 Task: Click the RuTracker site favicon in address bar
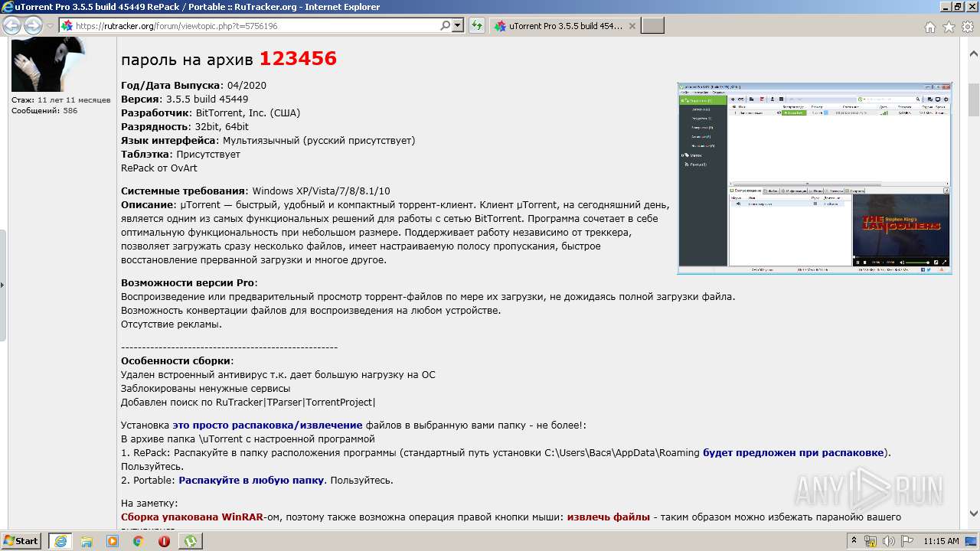[67, 26]
